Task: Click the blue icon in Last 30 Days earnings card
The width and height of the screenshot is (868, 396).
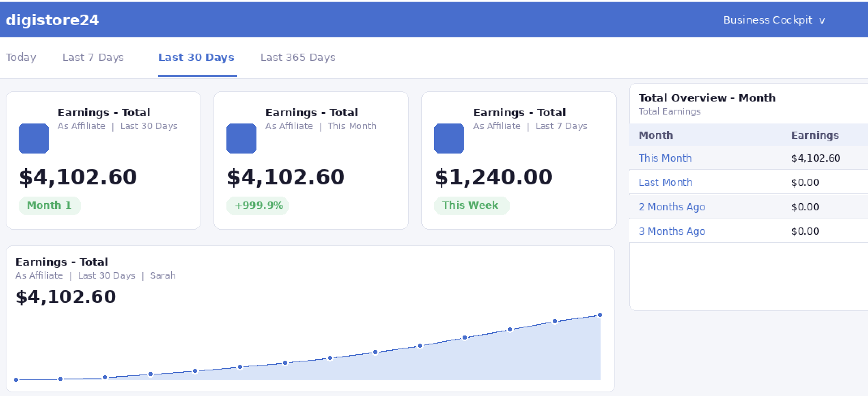Action: (34, 138)
